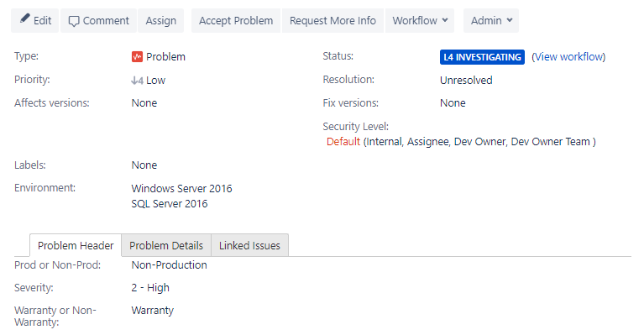Click the speech bubble comment icon

[x=74, y=21]
